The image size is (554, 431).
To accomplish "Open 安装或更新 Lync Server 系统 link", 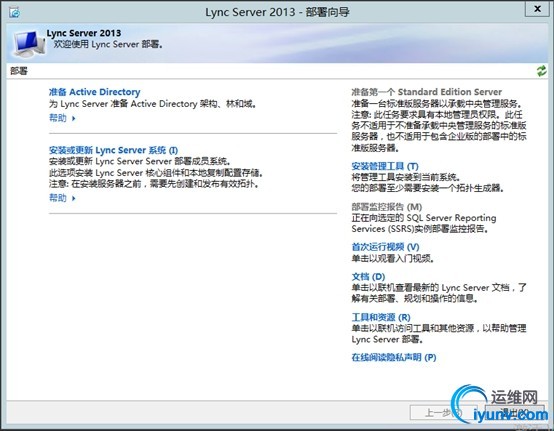I will coord(113,150).
